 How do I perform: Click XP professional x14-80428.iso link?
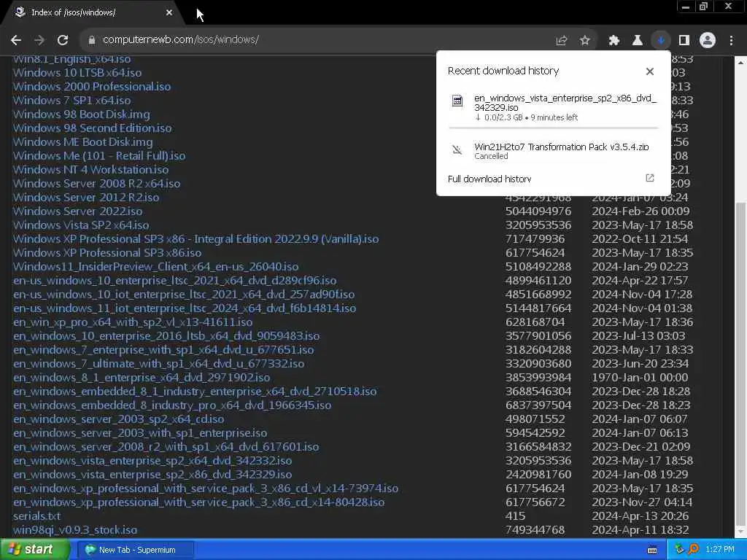(x=198, y=502)
